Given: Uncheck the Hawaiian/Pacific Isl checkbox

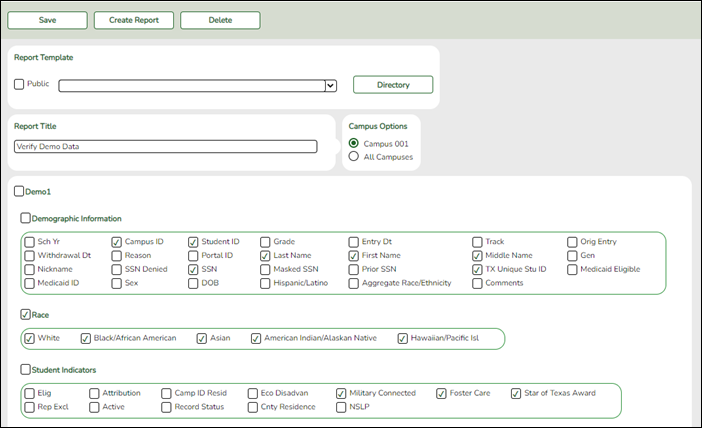Looking at the screenshot, I should click(x=402, y=338).
